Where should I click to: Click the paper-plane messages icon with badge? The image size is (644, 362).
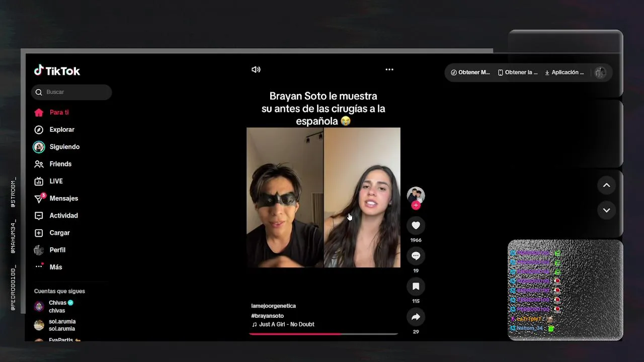pyautogui.click(x=39, y=199)
